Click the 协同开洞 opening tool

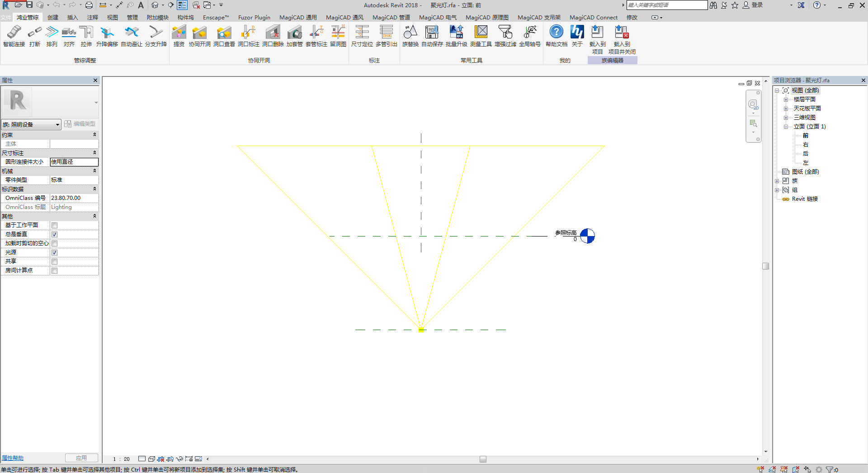point(200,36)
